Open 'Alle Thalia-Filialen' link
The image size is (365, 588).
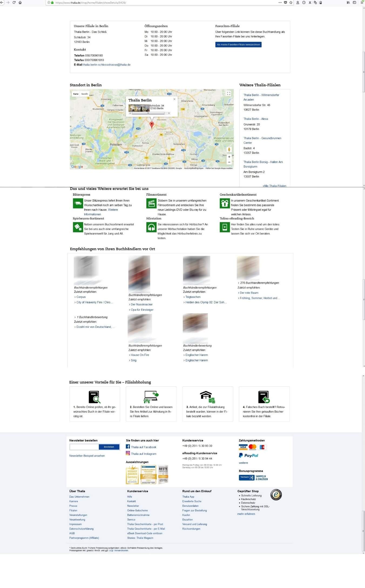click(x=275, y=186)
